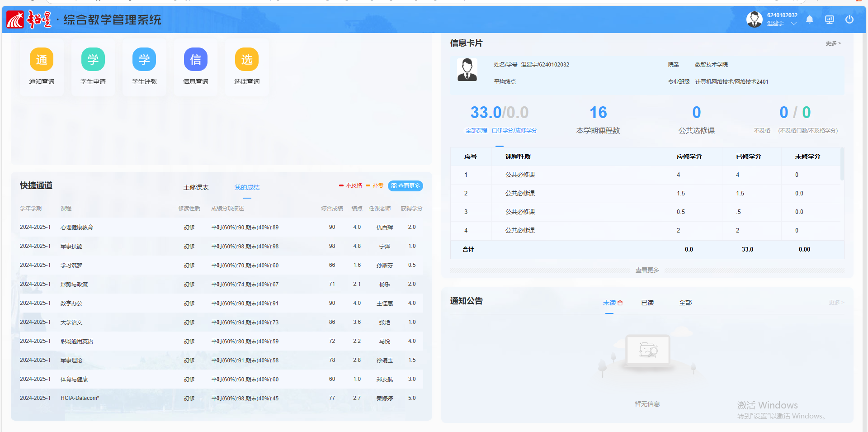Viewport: 868px width, 432px height.
Task: Click the user avatar in header
Action: coord(754,19)
